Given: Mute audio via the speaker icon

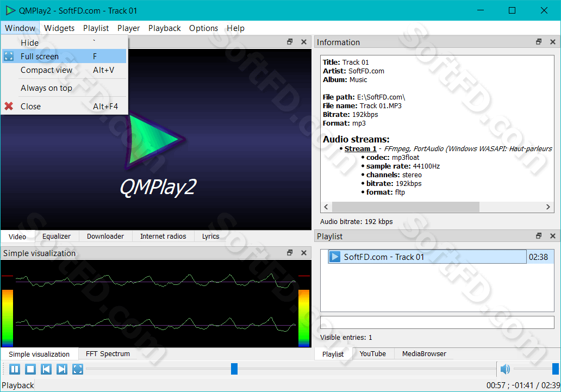Looking at the screenshot, I should [x=505, y=369].
